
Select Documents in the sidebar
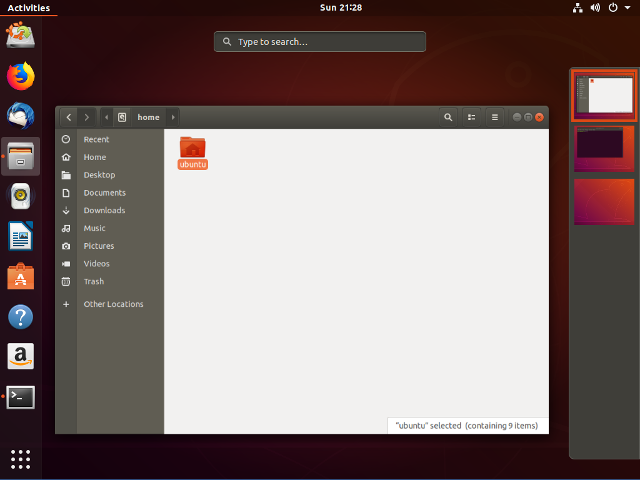point(104,193)
